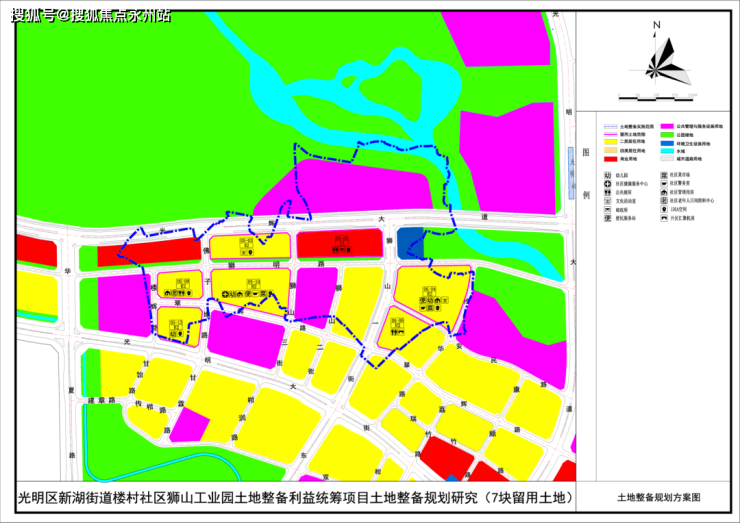Click the magenta public facilities legend swatch
Screen dimensions: 740x523
click(666, 127)
